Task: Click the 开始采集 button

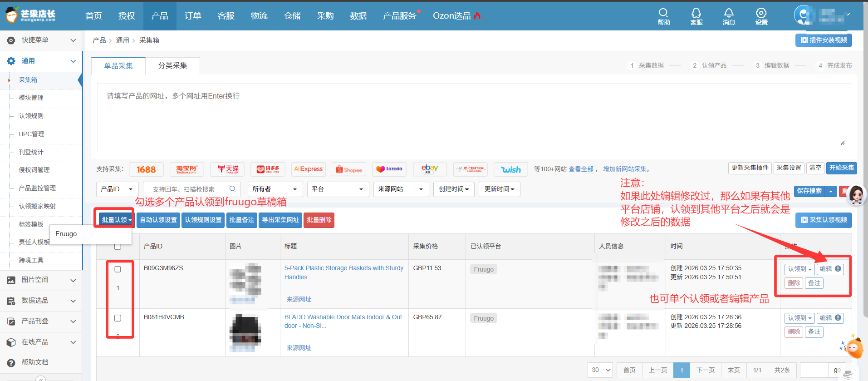Action: pos(841,168)
